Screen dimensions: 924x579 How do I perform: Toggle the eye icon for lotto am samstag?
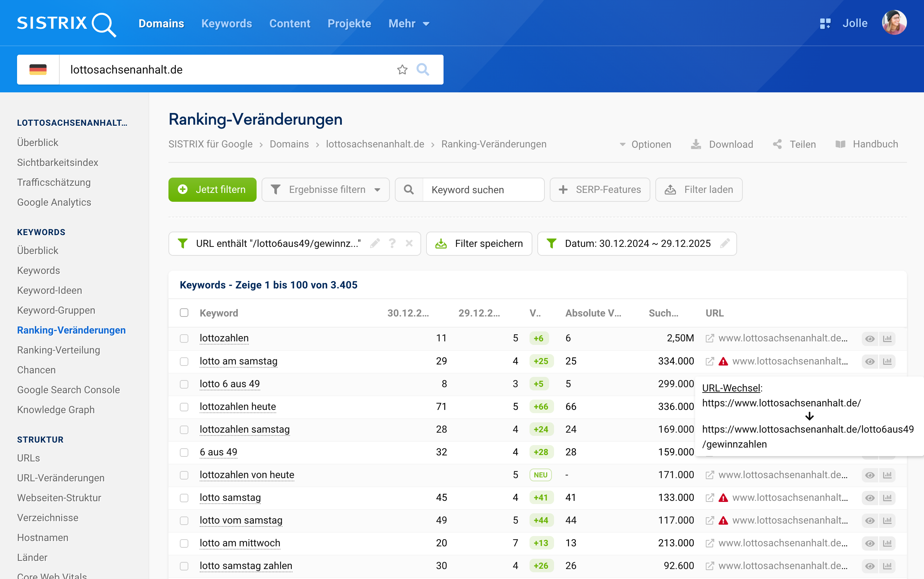coord(870,362)
